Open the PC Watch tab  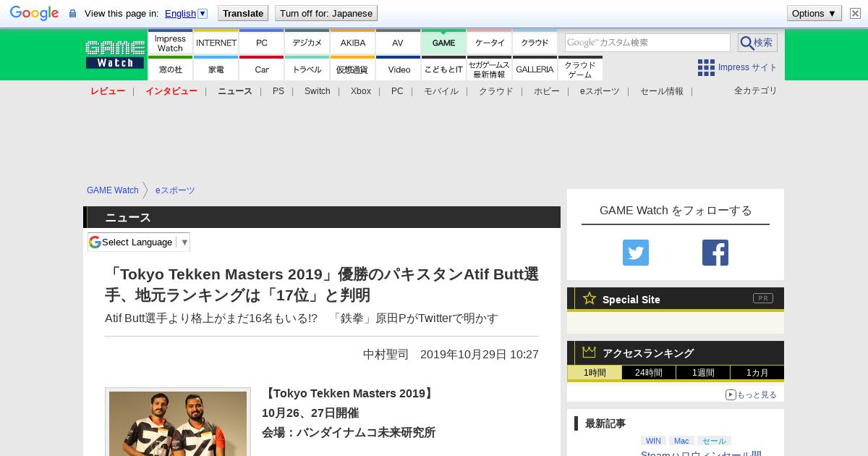click(262, 43)
